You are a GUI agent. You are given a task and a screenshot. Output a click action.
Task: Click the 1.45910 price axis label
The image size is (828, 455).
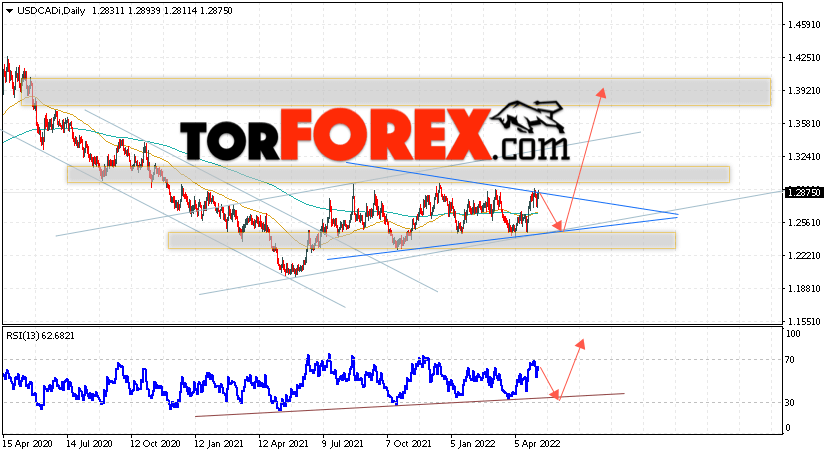804,25
